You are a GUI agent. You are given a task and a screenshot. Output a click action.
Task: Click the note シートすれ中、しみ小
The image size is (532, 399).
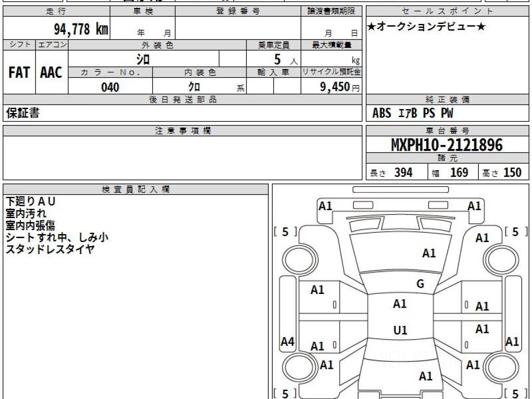coord(57,237)
